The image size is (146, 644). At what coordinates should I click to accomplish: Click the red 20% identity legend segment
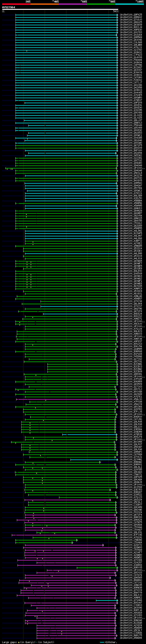tap(16, 4)
